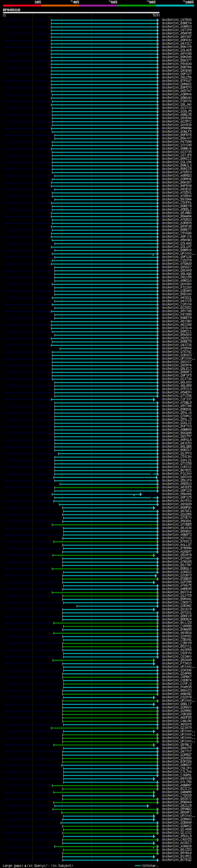Click the UniRef100_B9RET4 hit label
The width and height of the screenshot is (197, 868).
coord(177,23)
